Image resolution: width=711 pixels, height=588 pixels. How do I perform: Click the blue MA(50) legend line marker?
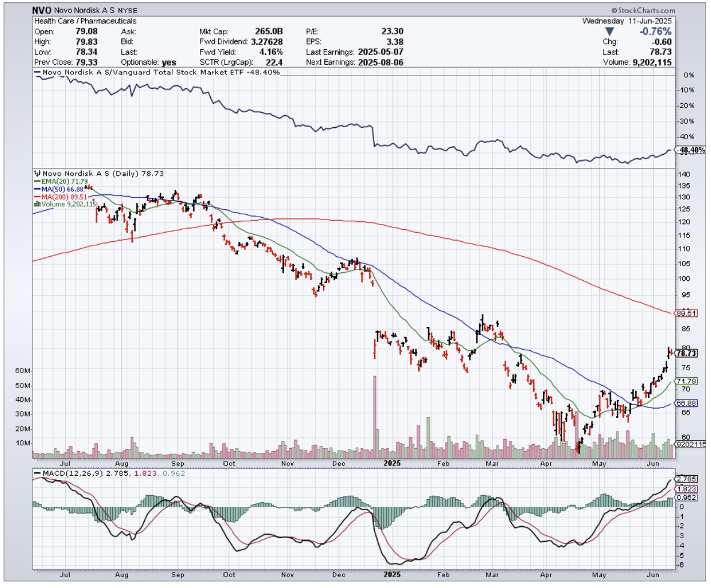click(37, 188)
